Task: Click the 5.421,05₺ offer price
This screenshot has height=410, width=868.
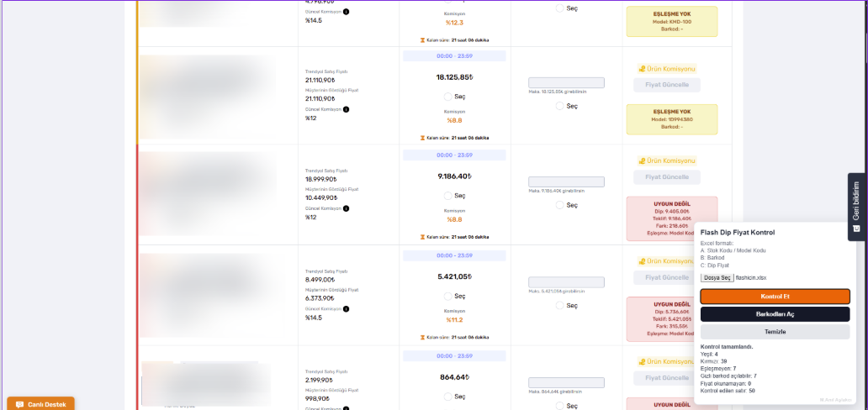Action: point(454,276)
